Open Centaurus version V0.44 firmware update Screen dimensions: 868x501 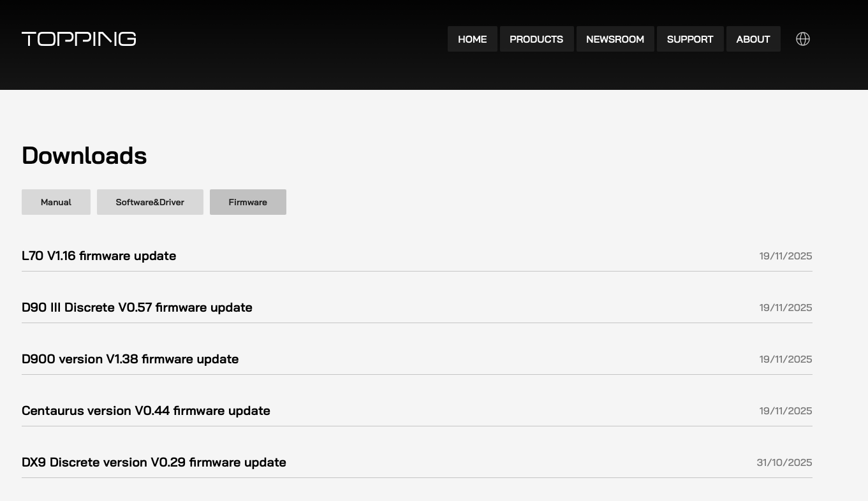pos(146,410)
